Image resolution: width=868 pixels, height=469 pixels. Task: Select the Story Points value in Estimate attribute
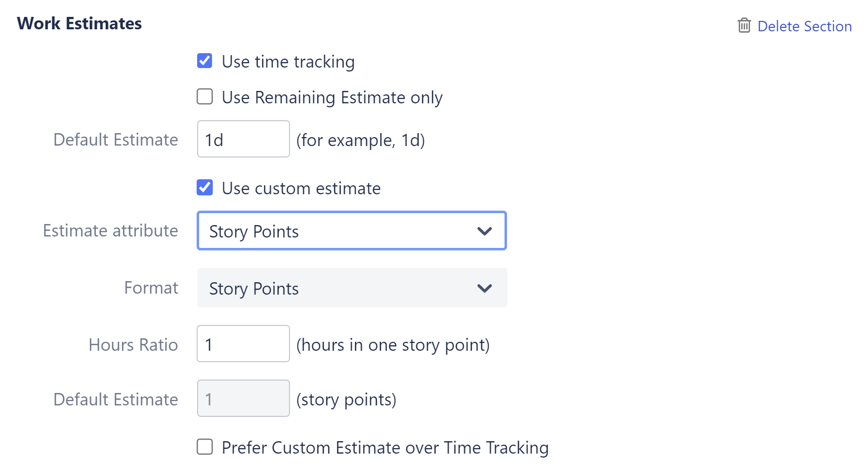(x=254, y=231)
